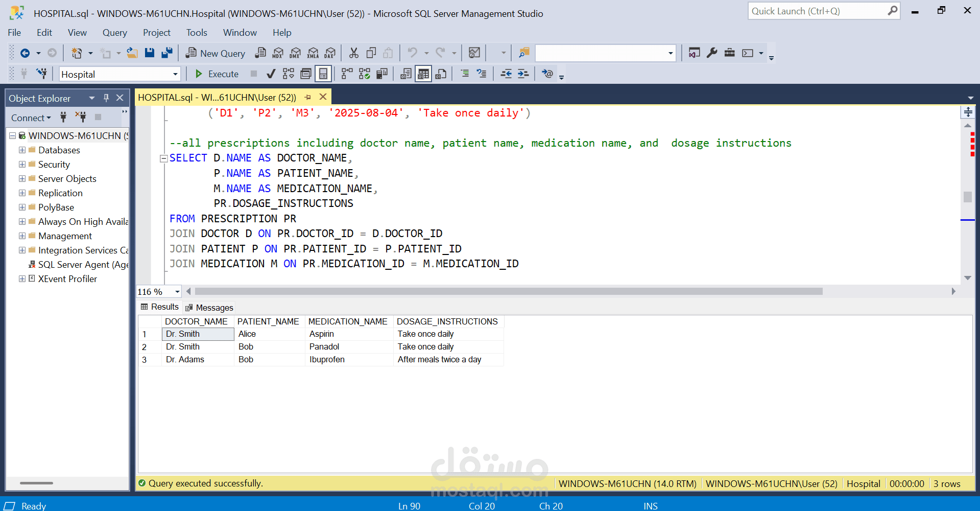Display Estimated Execution Plan icon
This screenshot has width=980, height=511.
pos(289,74)
